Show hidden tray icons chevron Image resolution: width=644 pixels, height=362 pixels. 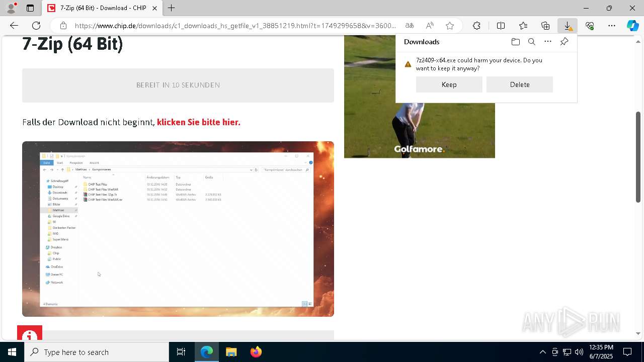pyautogui.click(x=542, y=352)
